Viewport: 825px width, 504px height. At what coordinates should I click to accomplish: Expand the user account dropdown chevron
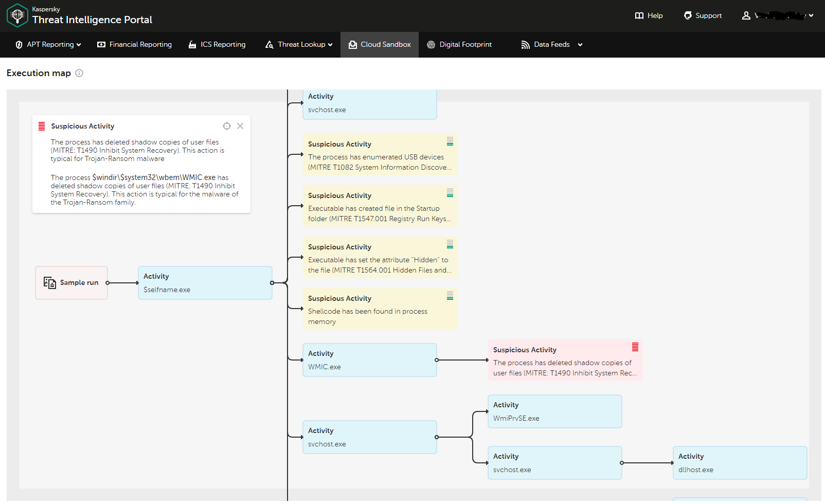pyautogui.click(x=811, y=15)
